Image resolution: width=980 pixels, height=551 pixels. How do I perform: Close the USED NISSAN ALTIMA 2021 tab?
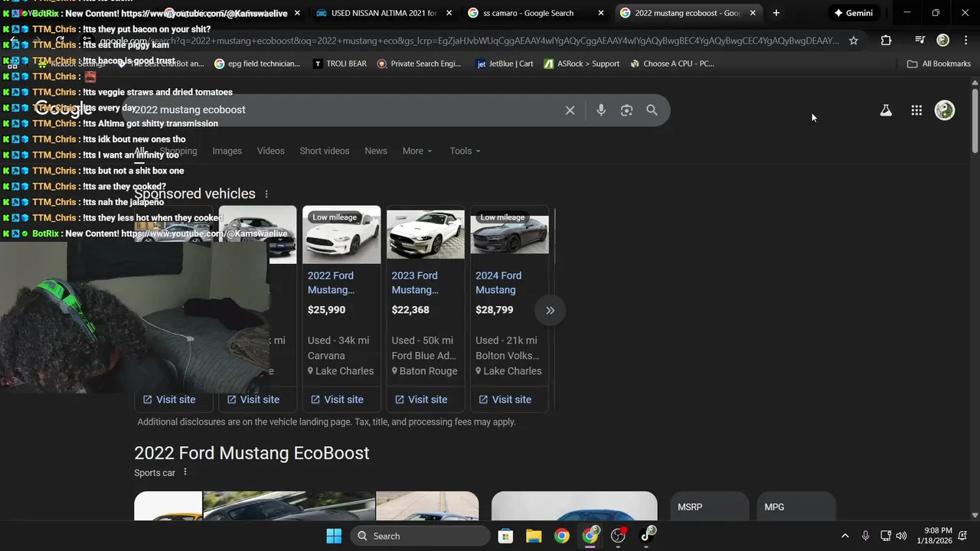point(449,13)
